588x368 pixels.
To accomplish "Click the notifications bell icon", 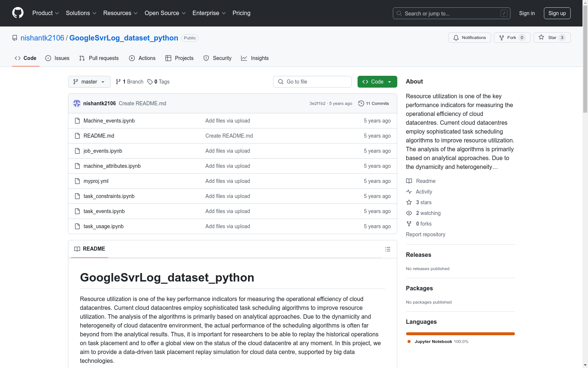I will click(x=456, y=38).
